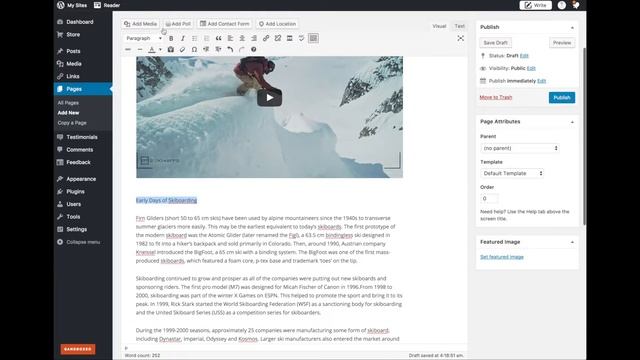Insert or edit link icon
This screenshot has width=640, height=360.
click(x=266, y=38)
